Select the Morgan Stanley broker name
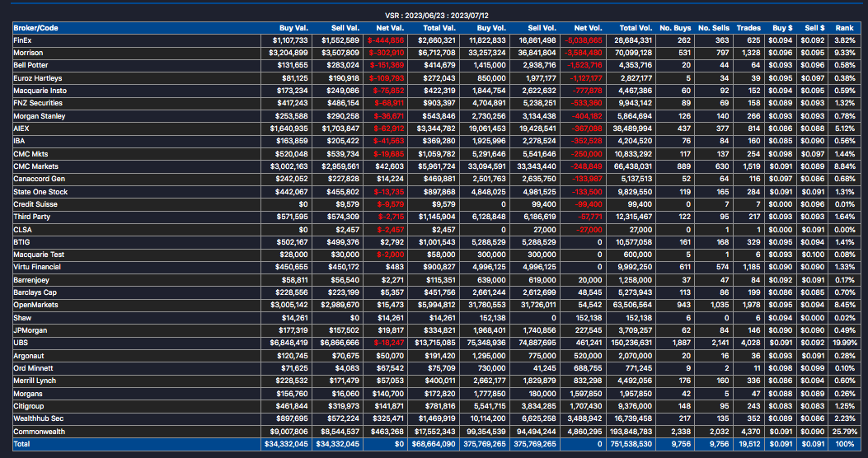 click(40, 116)
